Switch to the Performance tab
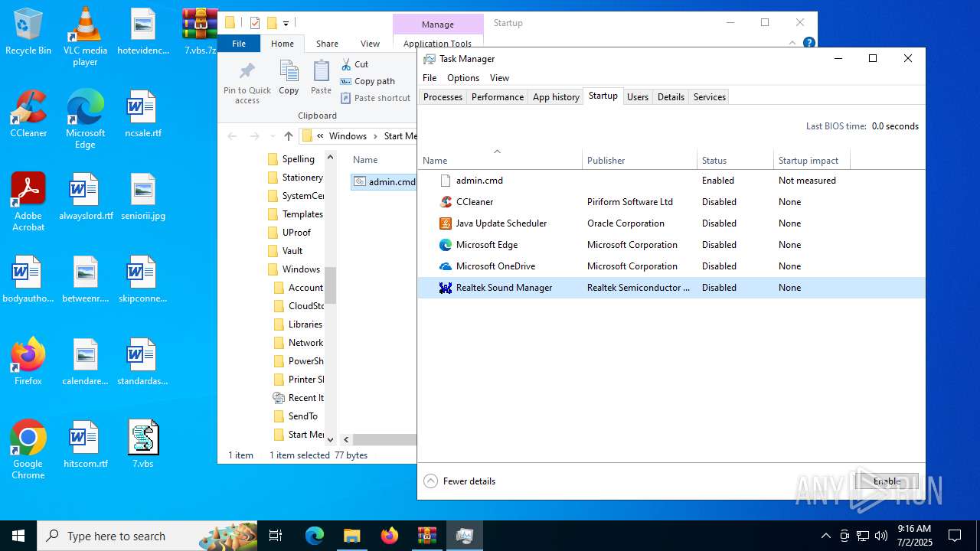This screenshot has width=980, height=551. tap(498, 97)
